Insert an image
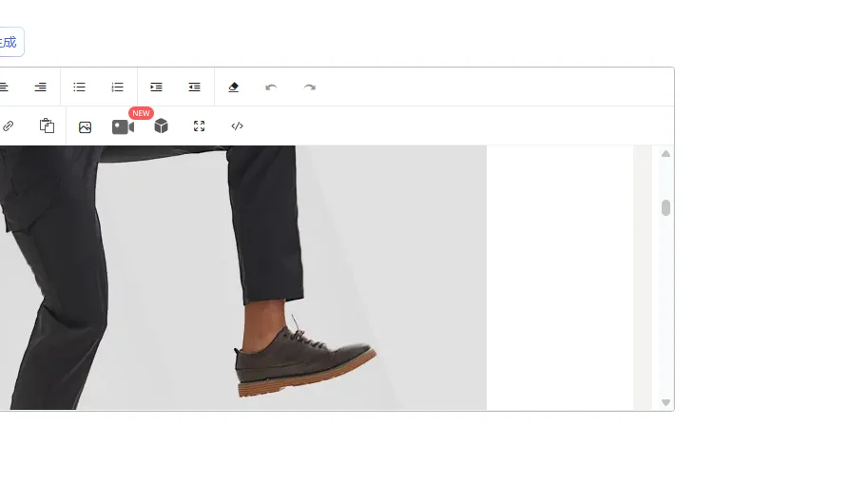The height and width of the screenshot is (504, 868). pyautogui.click(x=85, y=126)
